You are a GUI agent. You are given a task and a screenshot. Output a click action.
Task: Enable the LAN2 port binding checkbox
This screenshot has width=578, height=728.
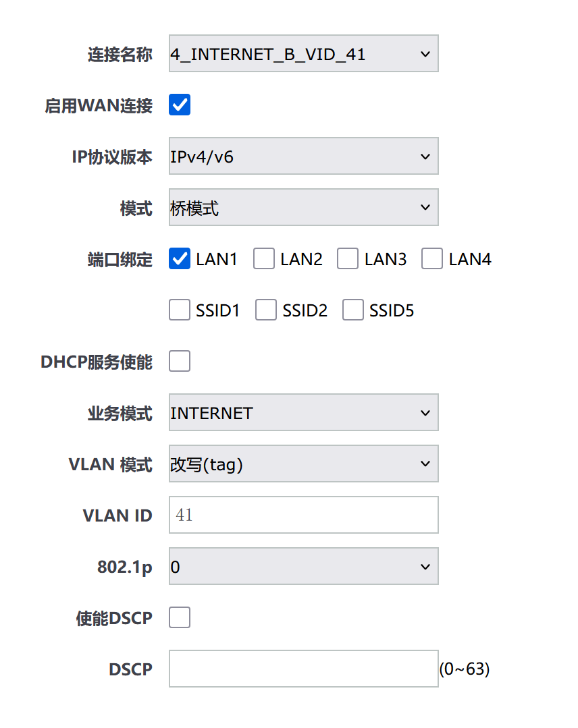coord(264,259)
